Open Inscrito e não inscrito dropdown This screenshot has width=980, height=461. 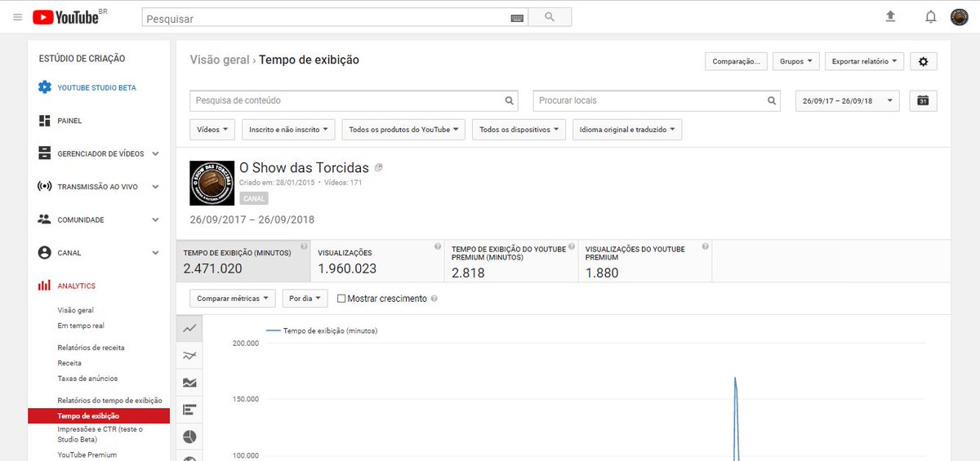289,130
